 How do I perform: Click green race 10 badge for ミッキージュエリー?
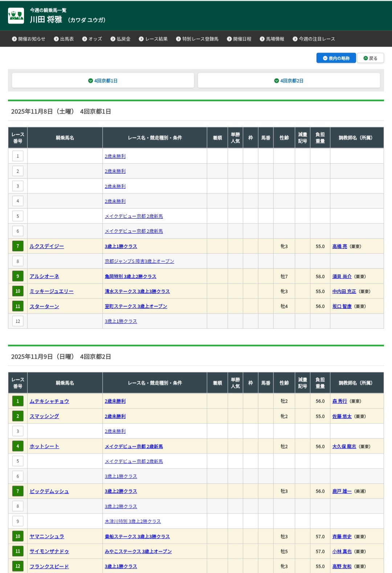point(18,291)
